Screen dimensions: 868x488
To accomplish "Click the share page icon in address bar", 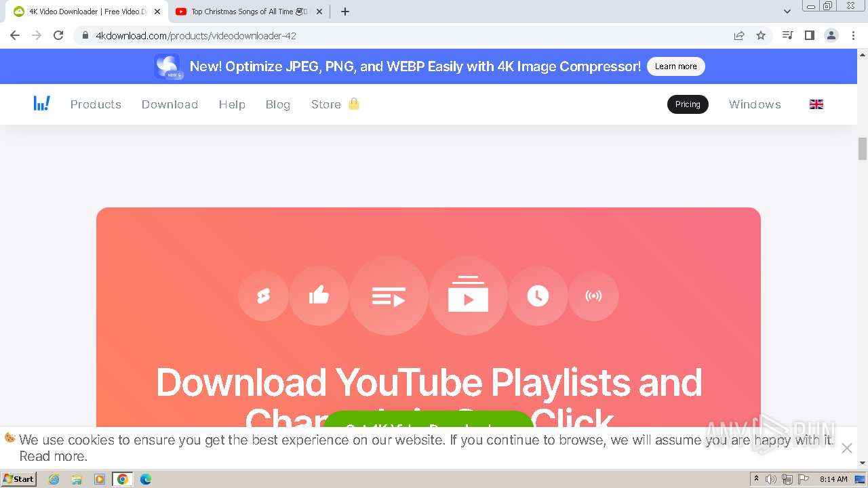I will pyautogui.click(x=739, y=35).
